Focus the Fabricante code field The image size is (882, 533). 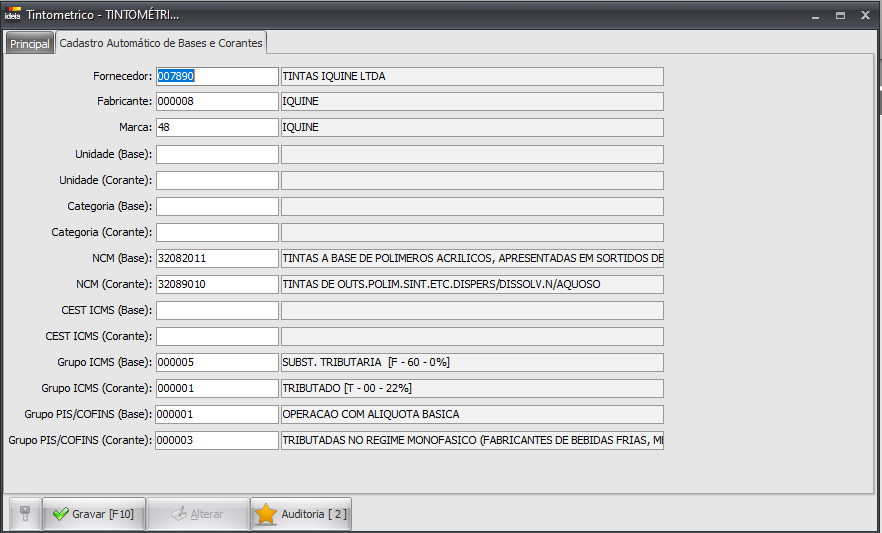[217, 102]
